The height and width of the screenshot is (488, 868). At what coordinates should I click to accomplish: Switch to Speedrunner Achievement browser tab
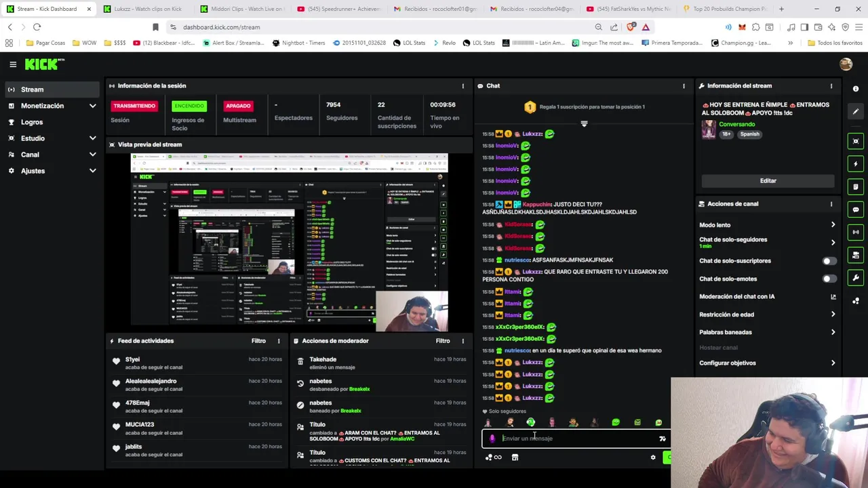tap(340, 9)
